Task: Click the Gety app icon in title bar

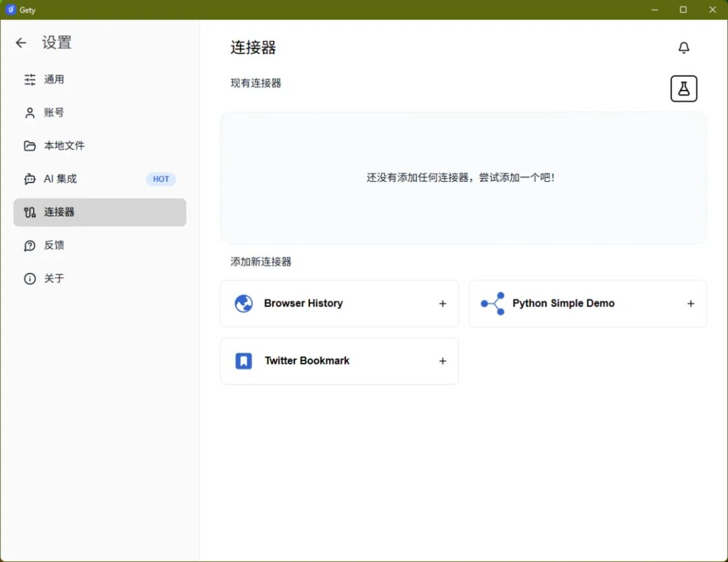Action: pos(10,9)
